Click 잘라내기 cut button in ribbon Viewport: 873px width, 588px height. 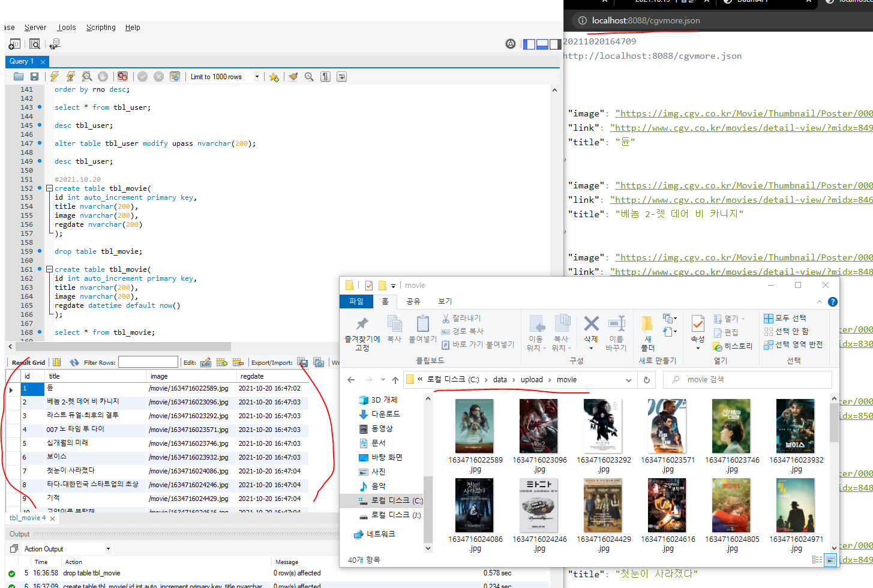(x=461, y=318)
